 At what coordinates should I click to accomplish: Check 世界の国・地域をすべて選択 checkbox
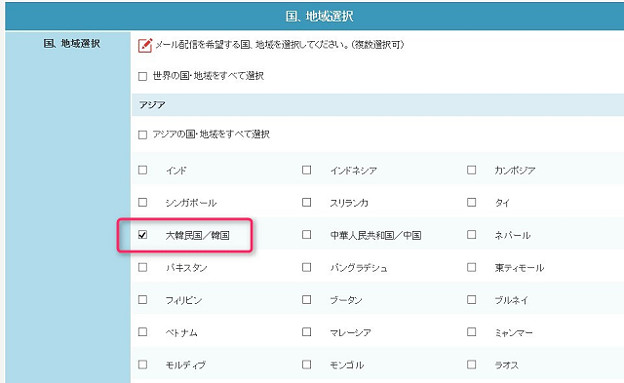coord(142,76)
